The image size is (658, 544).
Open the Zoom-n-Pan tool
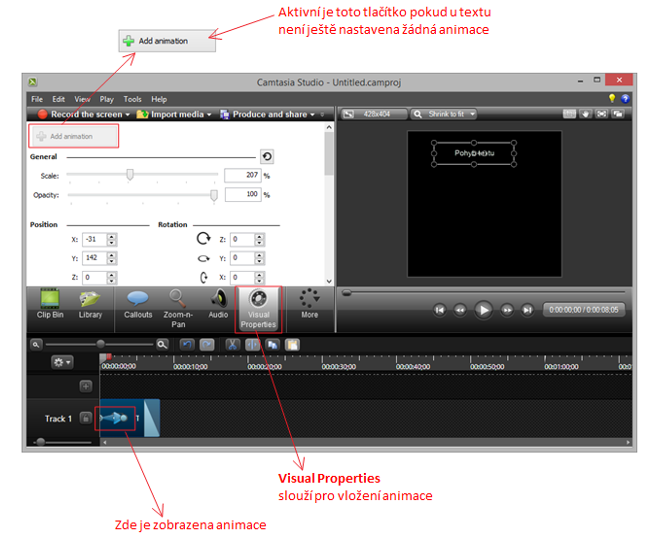pyautogui.click(x=178, y=304)
